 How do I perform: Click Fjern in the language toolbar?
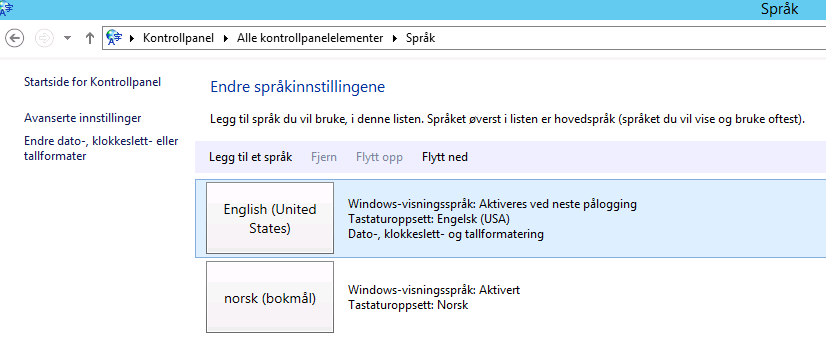click(324, 157)
